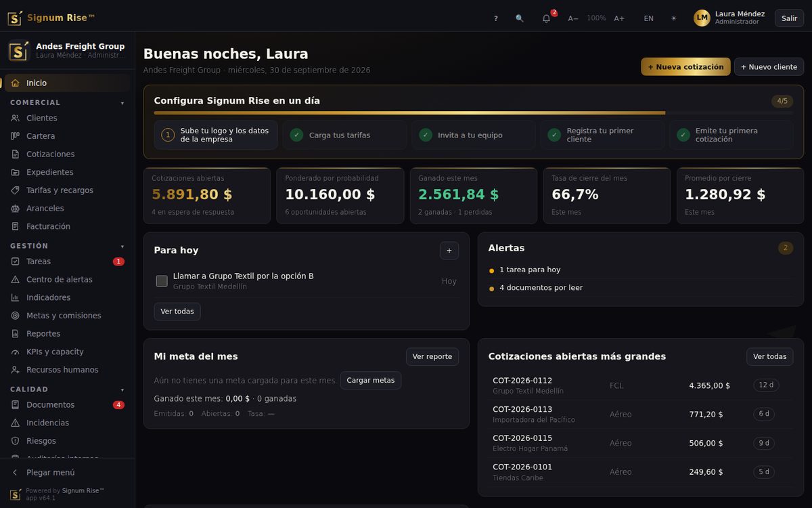The height and width of the screenshot is (508, 812).
Task: Click the Cotizaciones abiertas 5.891,80 $ card
Action: (207, 196)
